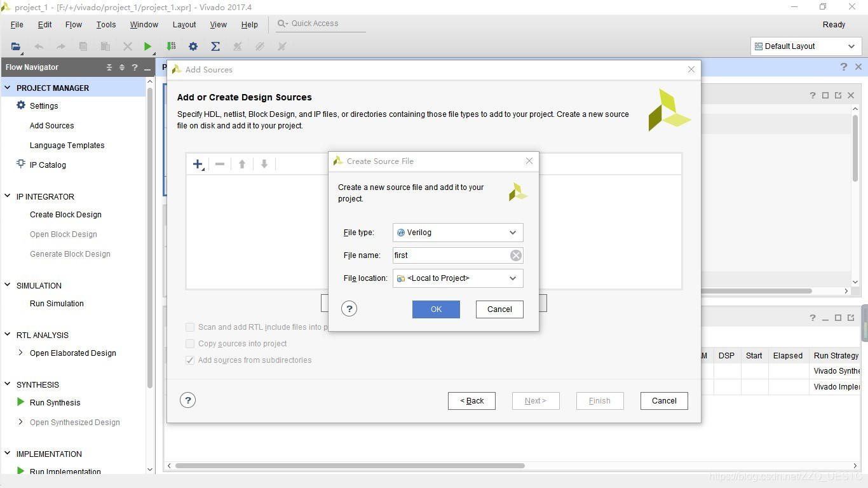868x488 pixels.
Task: Click the IP Catalog icon
Action: click(21, 165)
